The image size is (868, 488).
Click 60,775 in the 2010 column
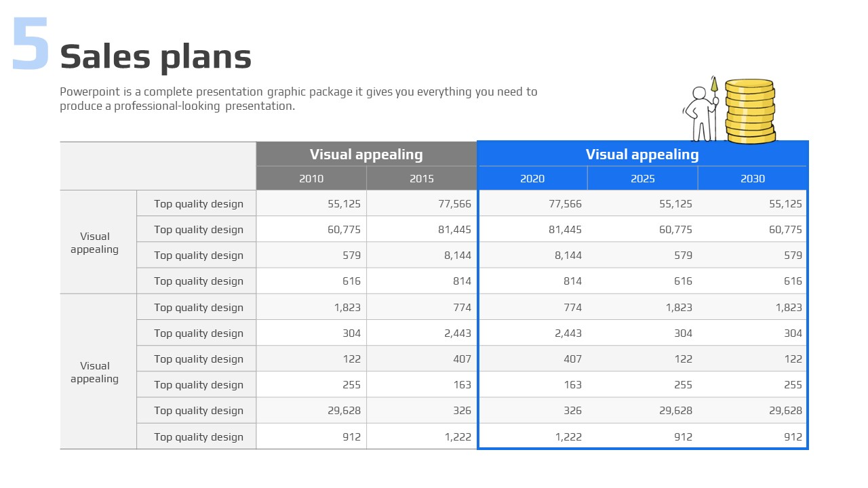(x=344, y=229)
